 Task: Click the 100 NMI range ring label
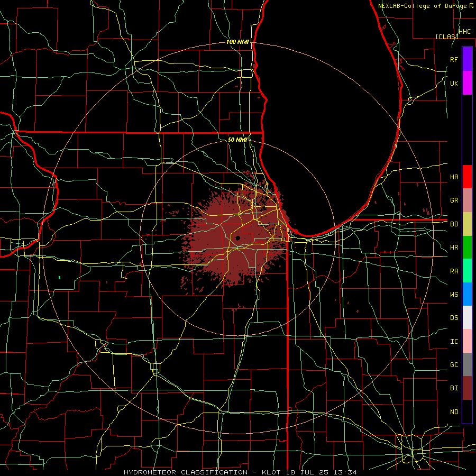(x=237, y=42)
